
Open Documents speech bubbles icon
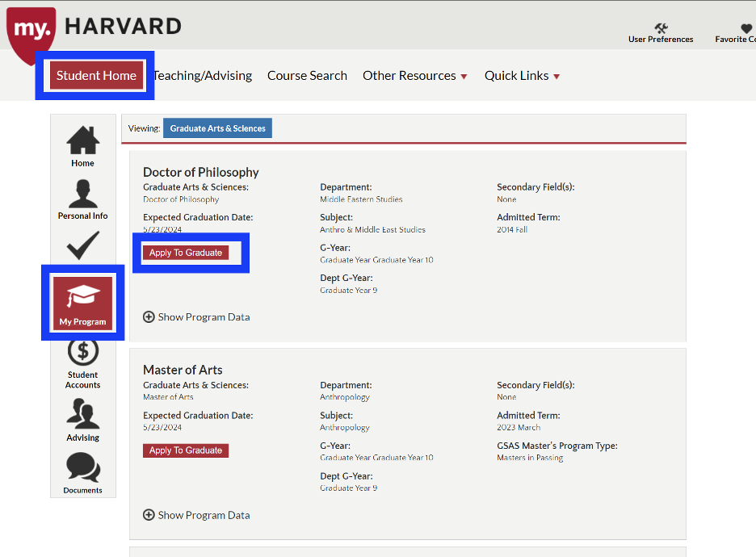click(82, 467)
